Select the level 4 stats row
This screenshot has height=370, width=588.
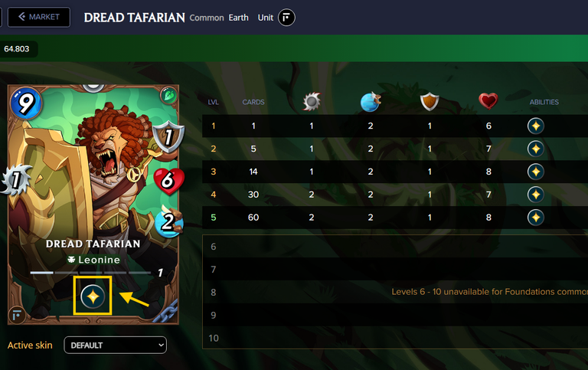395,195
